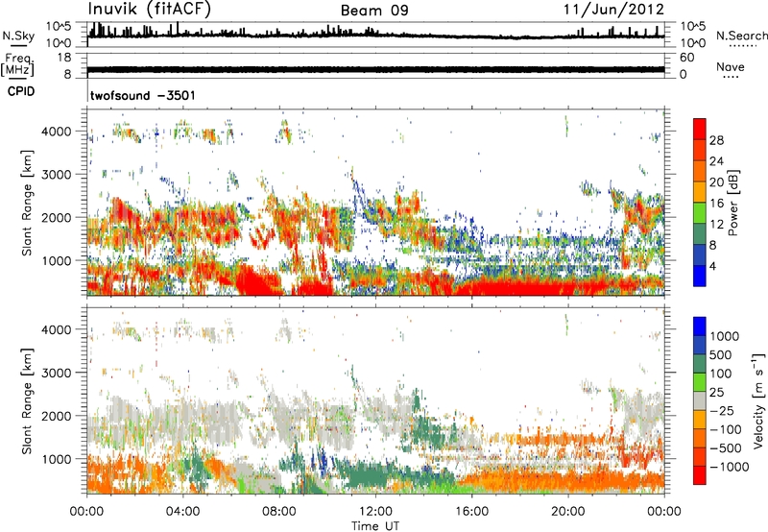Click the "Time UT" axis title

[375, 525]
